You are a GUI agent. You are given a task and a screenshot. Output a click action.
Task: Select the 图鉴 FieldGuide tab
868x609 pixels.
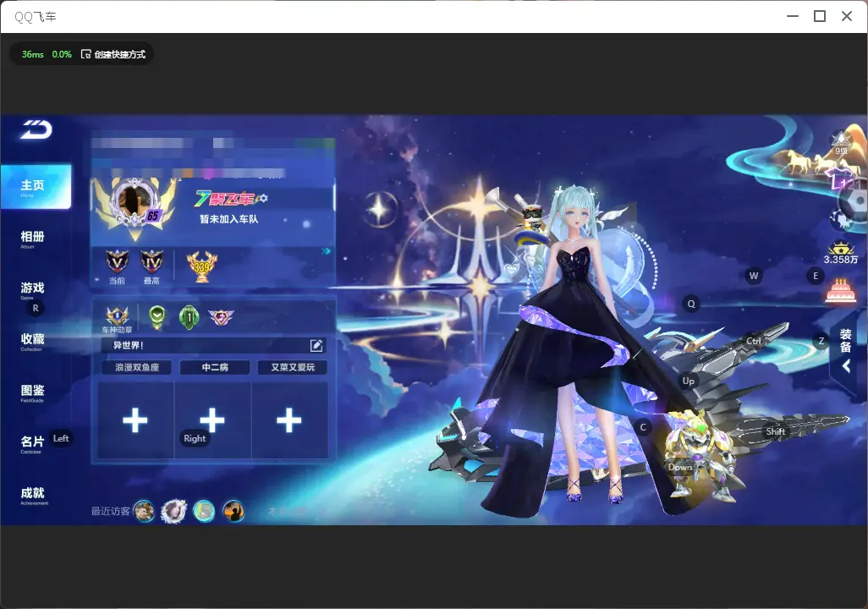(32, 392)
